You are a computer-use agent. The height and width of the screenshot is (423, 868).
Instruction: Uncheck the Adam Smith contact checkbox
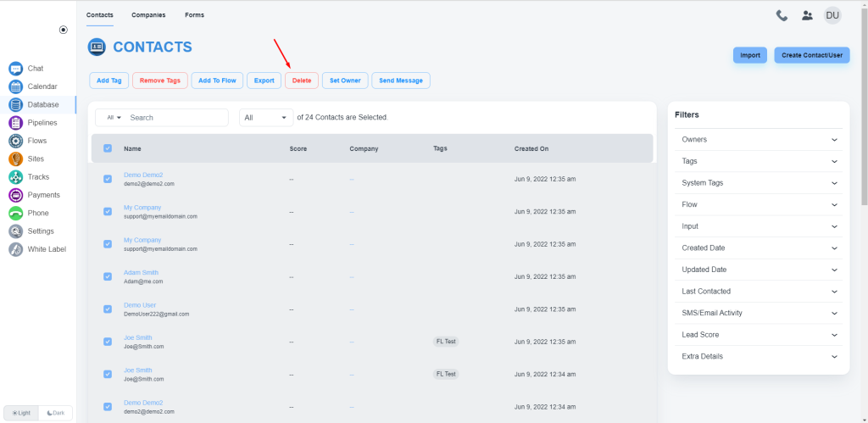click(108, 276)
